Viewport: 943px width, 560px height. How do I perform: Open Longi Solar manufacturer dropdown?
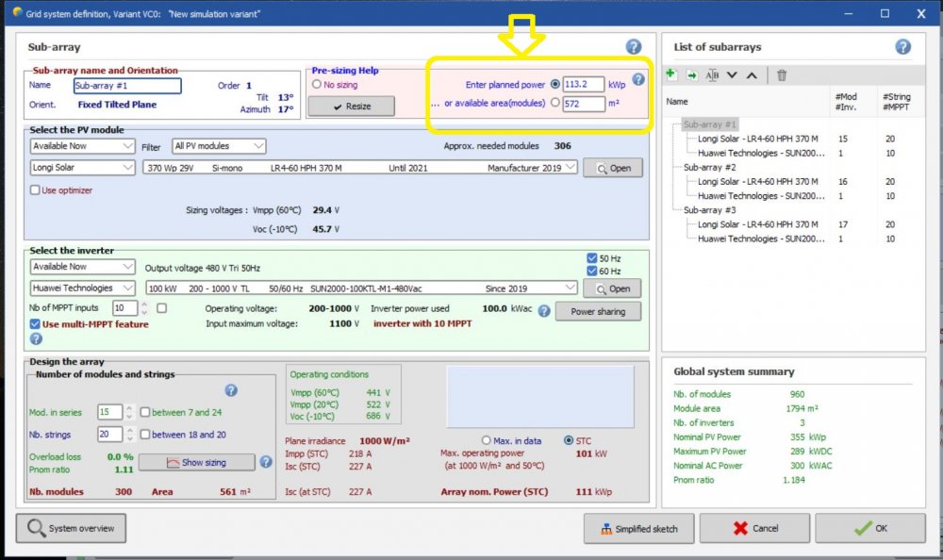coord(82,168)
